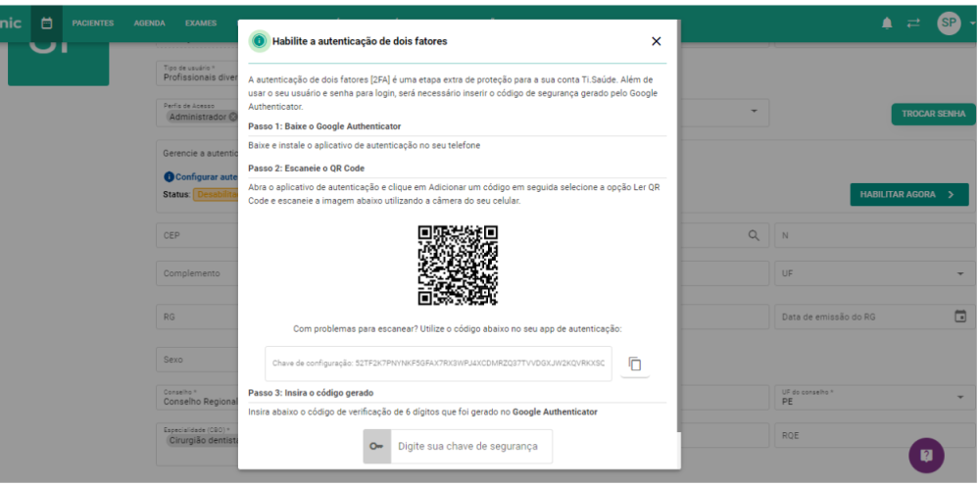Image resolution: width=980 pixels, height=487 pixels.
Task: Click the dialog's green info icon
Action: (x=259, y=41)
